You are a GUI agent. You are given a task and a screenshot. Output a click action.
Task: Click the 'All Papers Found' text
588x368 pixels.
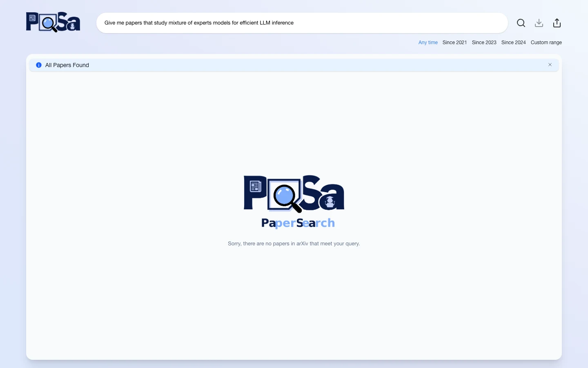(67, 65)
